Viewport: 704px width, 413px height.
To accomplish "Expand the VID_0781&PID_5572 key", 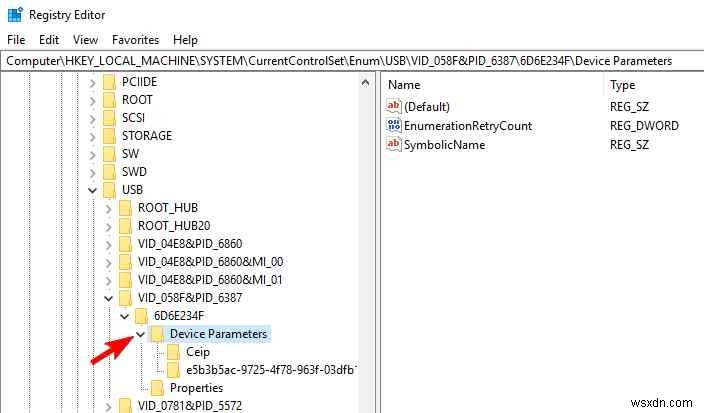I will 108,407.
